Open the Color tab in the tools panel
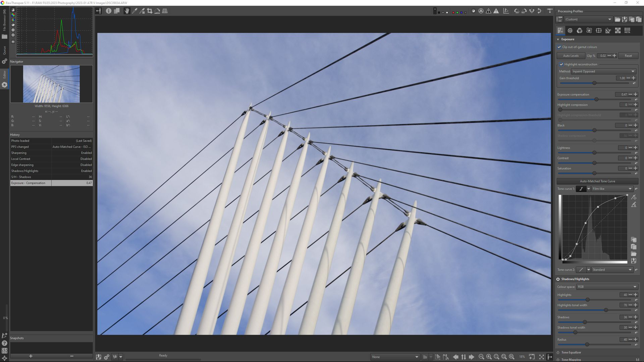The width and height of the screenshot is (644, 362). click(580, 31)
